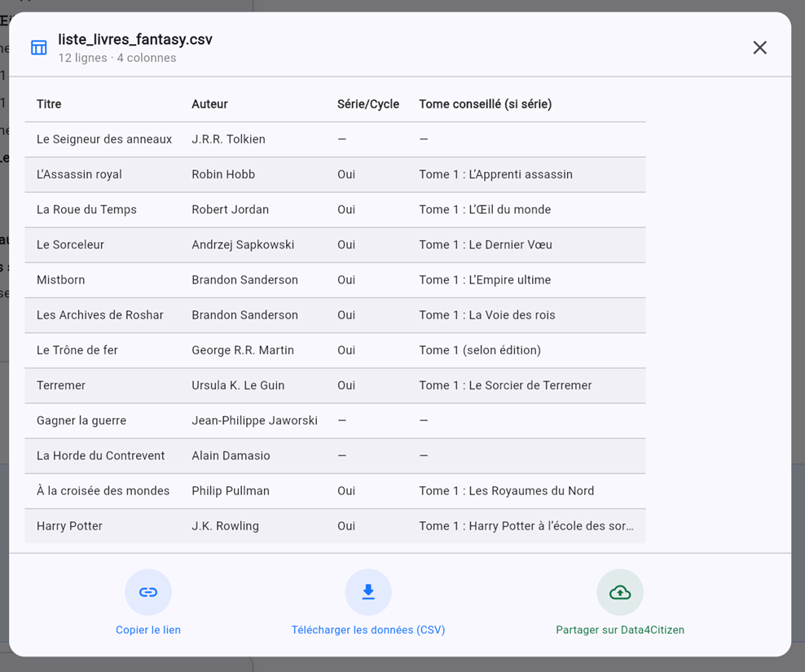This screenshot has width=805, height=672.
Task: Click the download arrow icon
Action: click(x=368, y=592)
